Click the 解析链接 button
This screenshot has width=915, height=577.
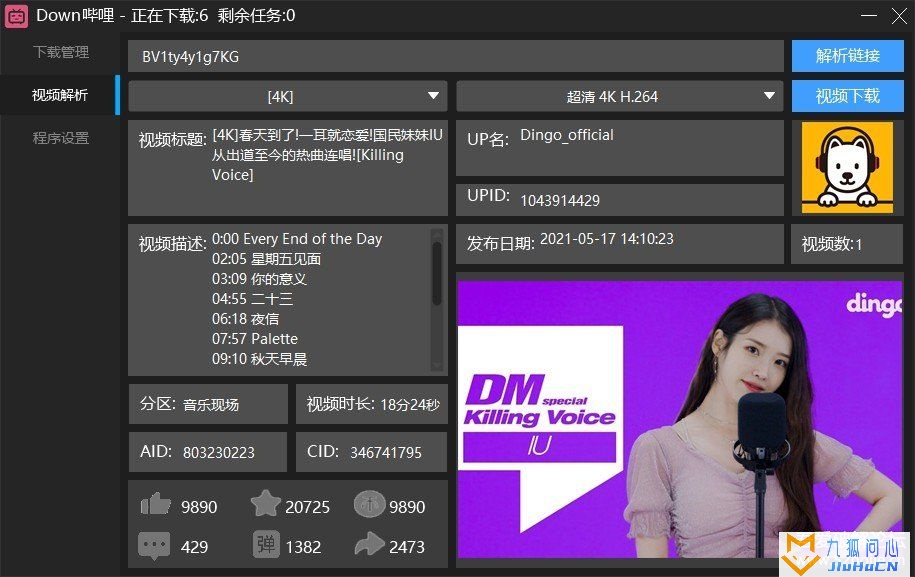pyautogui.click(x=847, y=56)
